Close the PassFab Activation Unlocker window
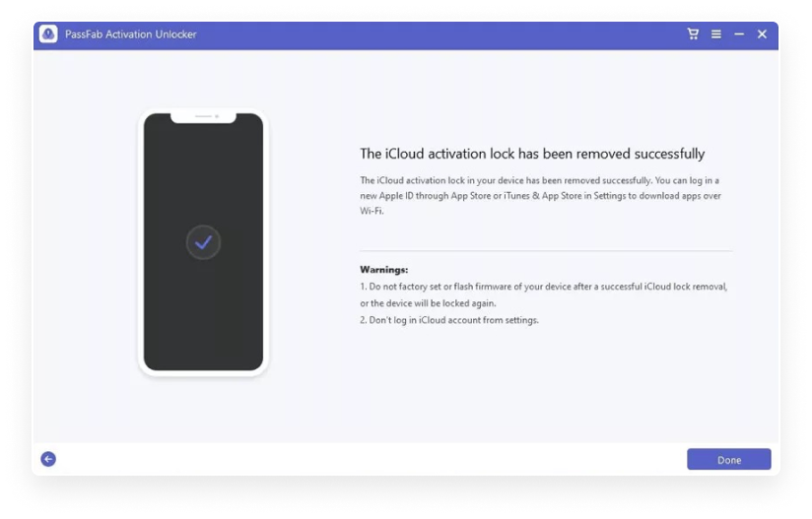 (x=763, y=34)
